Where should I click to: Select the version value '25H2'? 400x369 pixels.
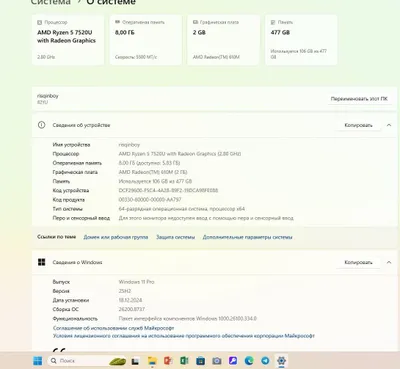click(125, 291)
